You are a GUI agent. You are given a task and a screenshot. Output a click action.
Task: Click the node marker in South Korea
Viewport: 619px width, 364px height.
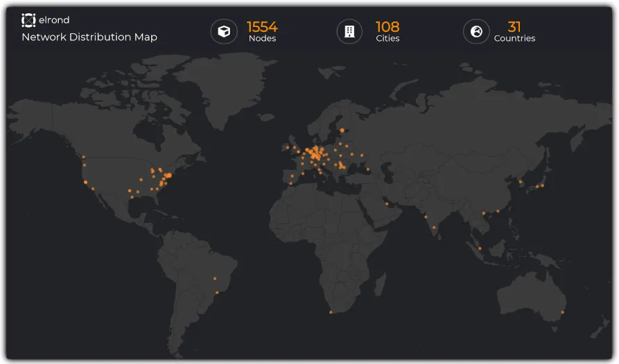pyautogui.click(x=521, y=182)
